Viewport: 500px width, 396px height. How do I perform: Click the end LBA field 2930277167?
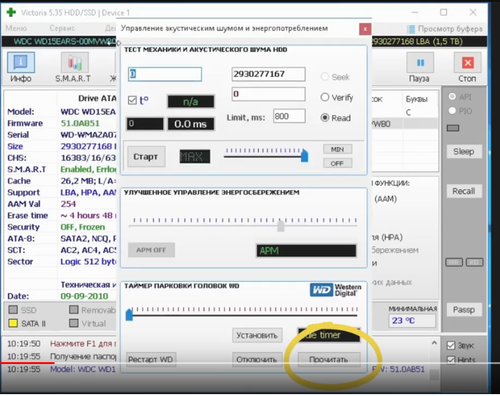tap(268, 74)
